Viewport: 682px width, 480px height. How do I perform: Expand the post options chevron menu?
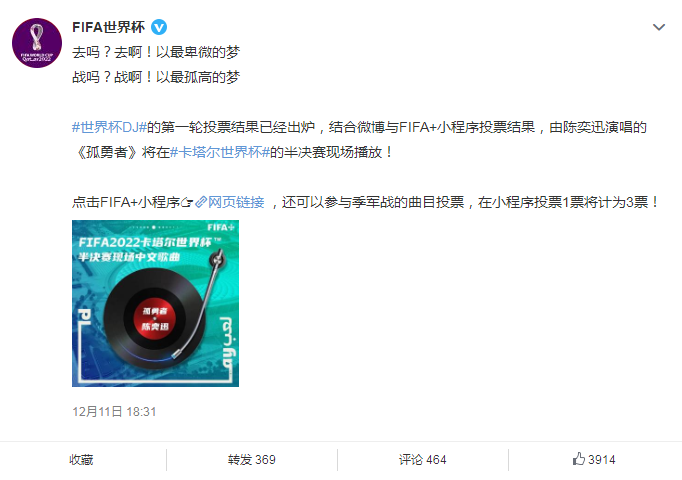[659, 27]
